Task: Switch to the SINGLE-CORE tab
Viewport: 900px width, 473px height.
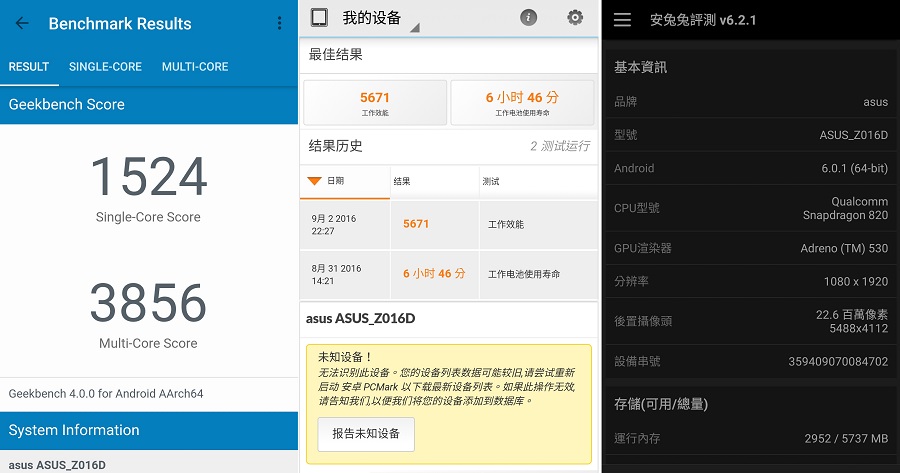Action: coord(105,67)
